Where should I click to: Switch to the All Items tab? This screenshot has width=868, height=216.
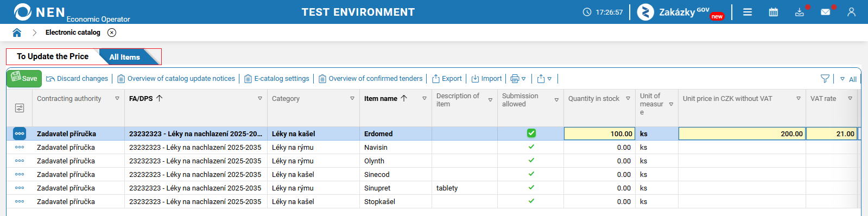pos(125,57)
